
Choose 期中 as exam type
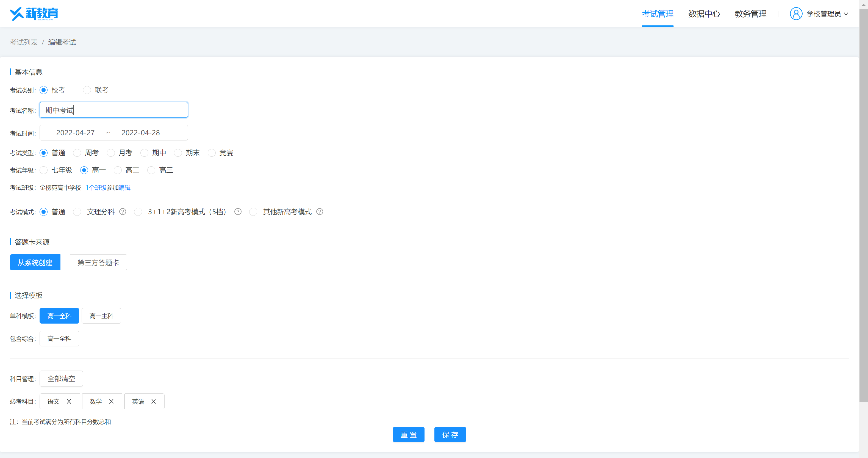click(145, 153)
